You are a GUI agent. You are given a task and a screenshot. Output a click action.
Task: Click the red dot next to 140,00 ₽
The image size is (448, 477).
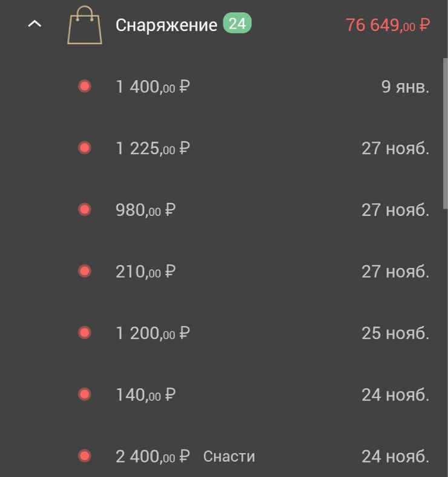point(85,394)
